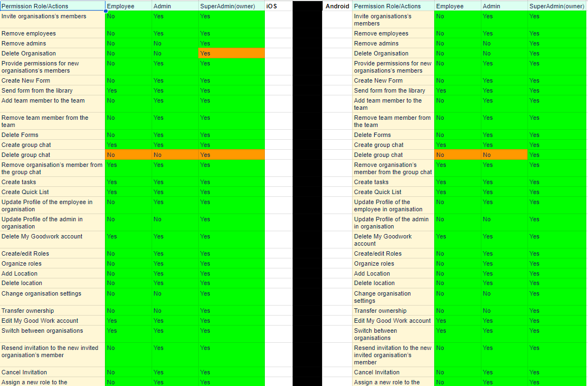588x386 pixels.
Task: Click Android 'Delete Organisation' row label
Action: click(x=393, y=53)
